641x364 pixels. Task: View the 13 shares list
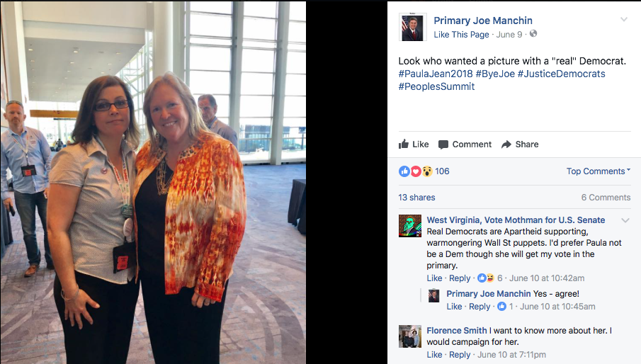(416, 198)
